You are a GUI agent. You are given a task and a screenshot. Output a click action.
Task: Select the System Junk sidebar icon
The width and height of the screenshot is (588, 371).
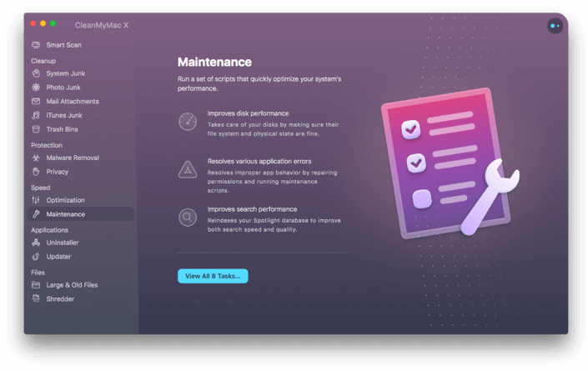click(36, 73)
